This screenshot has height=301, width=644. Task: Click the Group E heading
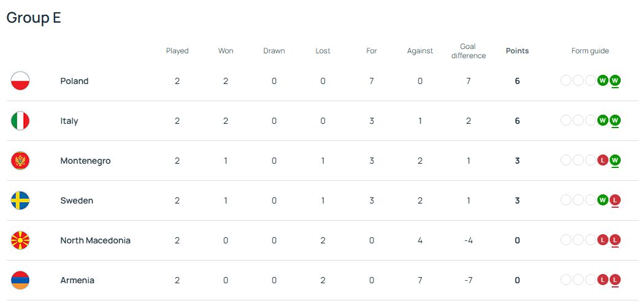[x=34, y=18]
